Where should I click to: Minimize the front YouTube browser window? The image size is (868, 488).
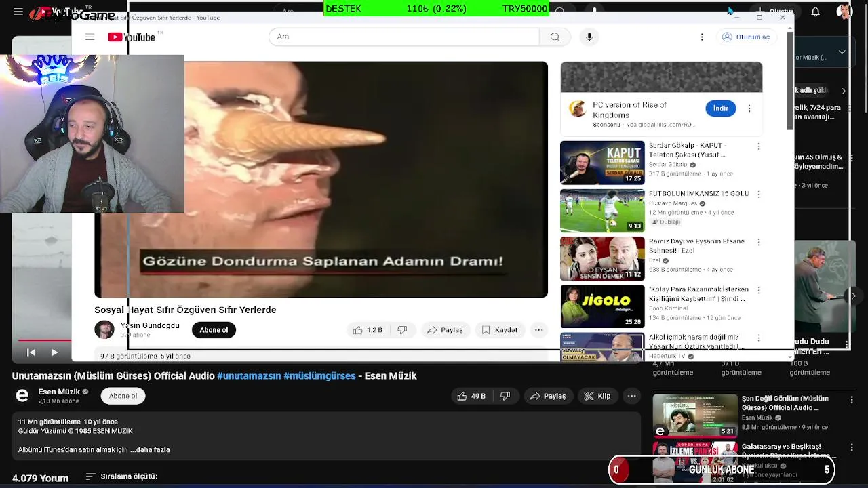pyautogui.click(x=736, y=18)
